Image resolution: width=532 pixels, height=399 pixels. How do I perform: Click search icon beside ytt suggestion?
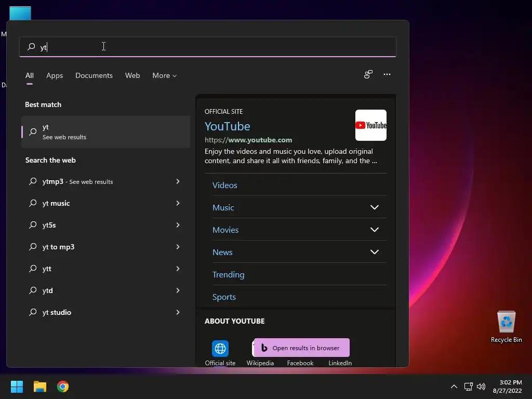(33, 269)
